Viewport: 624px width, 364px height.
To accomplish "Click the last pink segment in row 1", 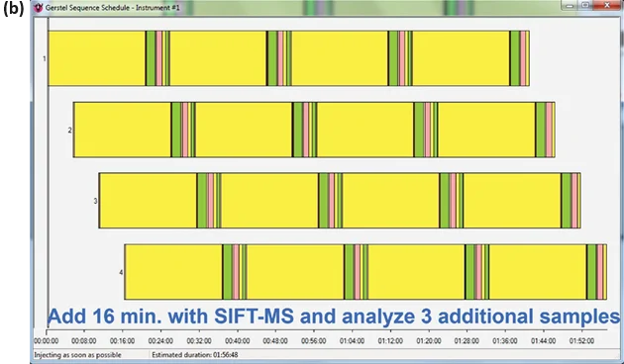I will tap(523, 58).
